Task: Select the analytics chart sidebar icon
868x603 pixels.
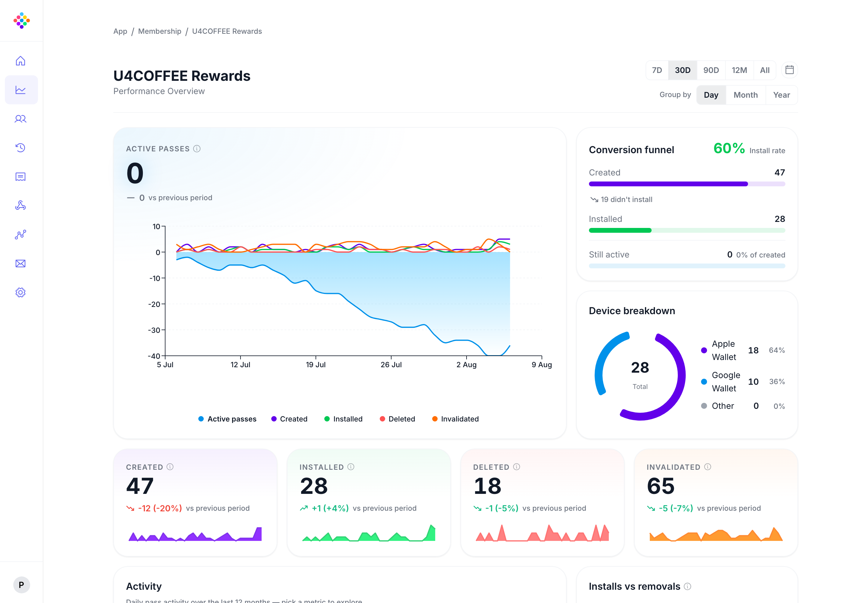Action: click(x=20, y=90)
